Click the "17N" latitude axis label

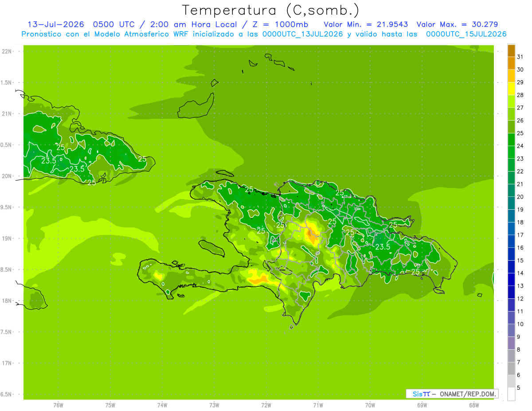[x=7, y=363]
